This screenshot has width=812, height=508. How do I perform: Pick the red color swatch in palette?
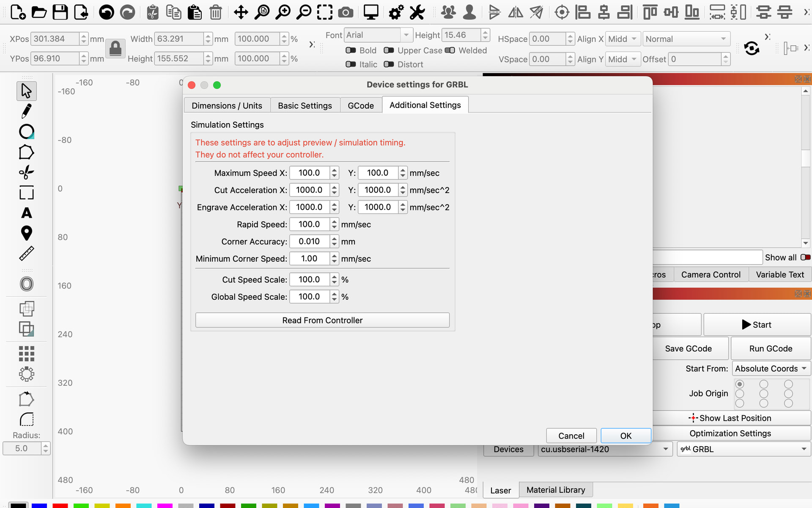tap(60, 505)
